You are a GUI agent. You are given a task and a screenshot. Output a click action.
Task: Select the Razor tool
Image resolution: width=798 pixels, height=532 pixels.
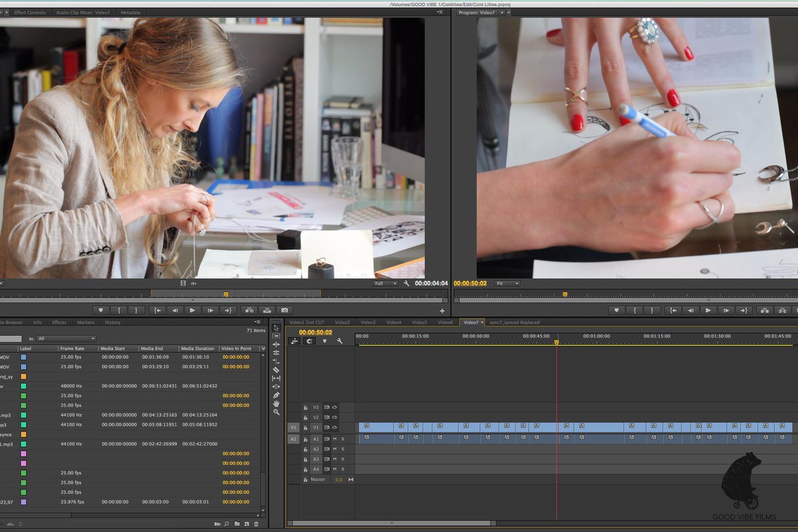point(276,370)
